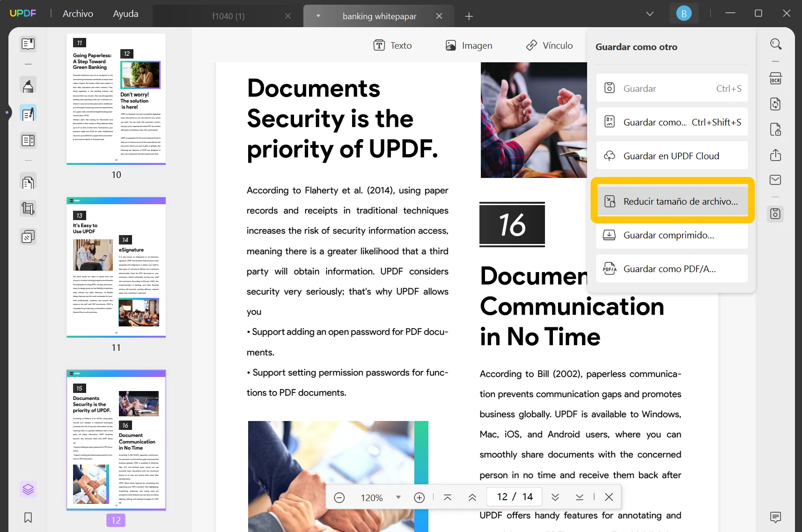
Task: Select the Imagen editing tool
Action: click(469, 45)
